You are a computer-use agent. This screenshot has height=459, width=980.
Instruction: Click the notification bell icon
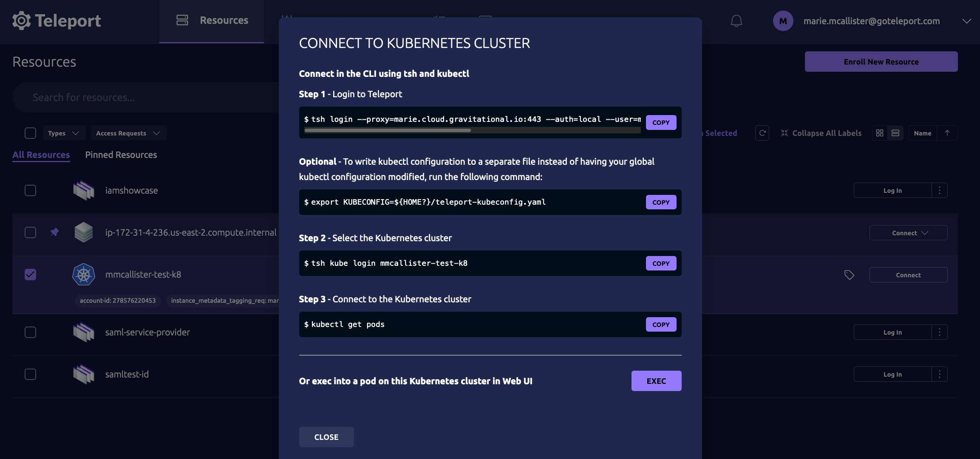pos(736,21)
